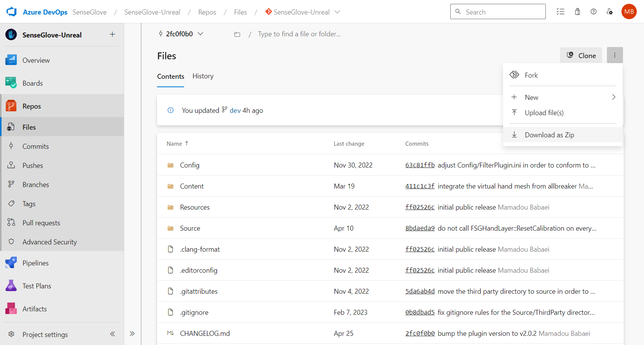Image resolution: width=644 pixels, height=345 pixels.
Task: Switch to the History tab
Action: 203,76
